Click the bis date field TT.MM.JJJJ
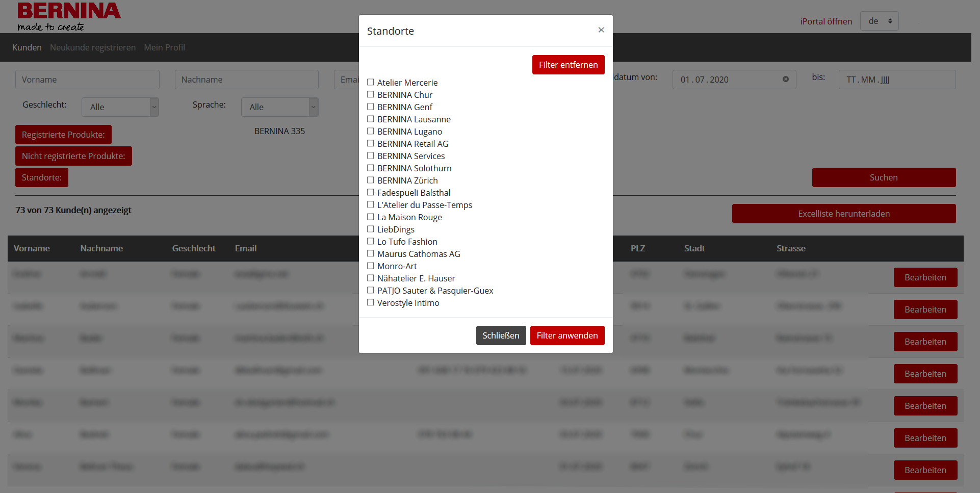The height and width of the screenshot is (493, 980). pyautogui.click(x=897, y=80)
